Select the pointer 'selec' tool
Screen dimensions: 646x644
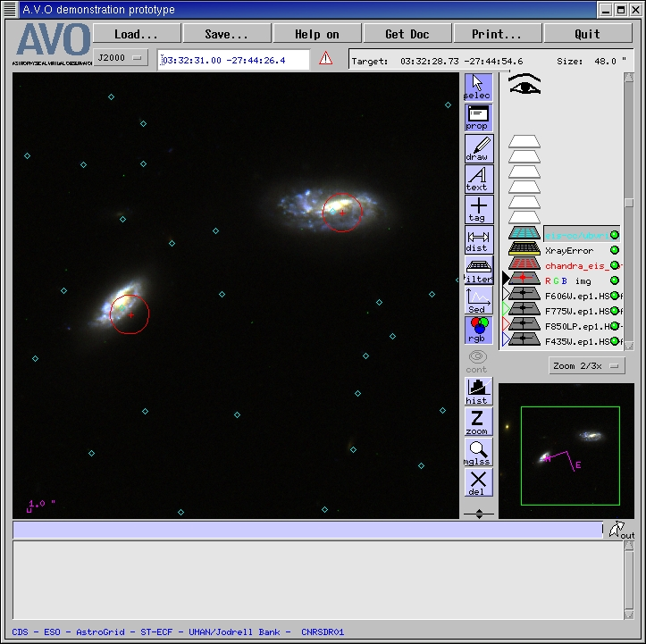478,88
